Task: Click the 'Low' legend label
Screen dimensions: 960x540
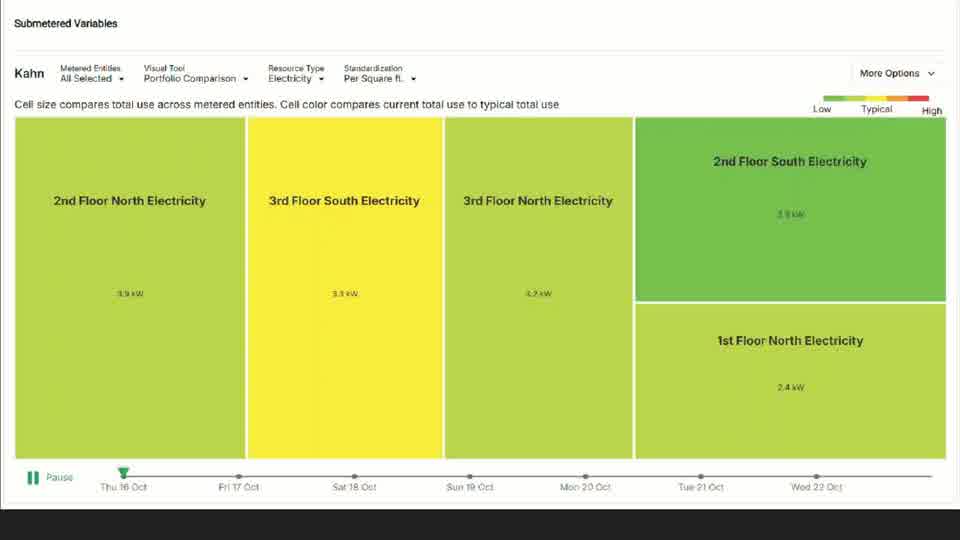Action: click(x=822, y=109)
